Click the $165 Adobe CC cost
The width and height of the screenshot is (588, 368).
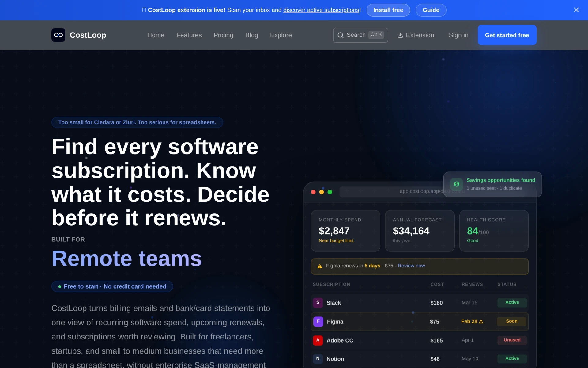(x=436, y=340)
